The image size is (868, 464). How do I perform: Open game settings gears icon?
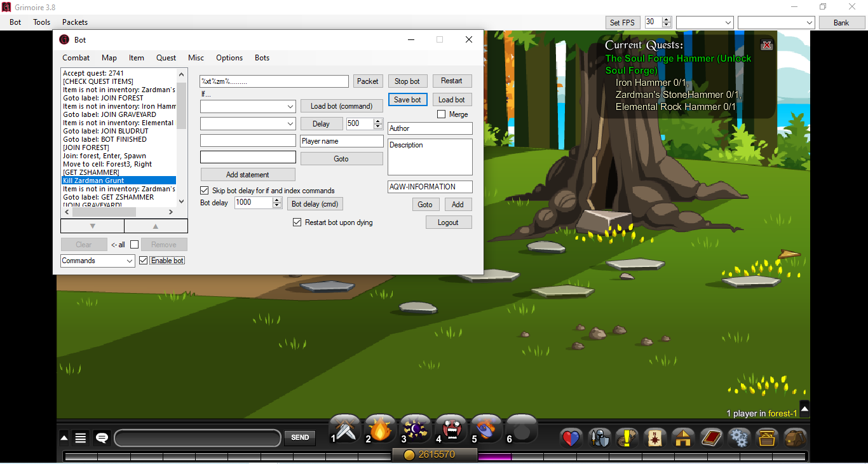click(739, 437)
